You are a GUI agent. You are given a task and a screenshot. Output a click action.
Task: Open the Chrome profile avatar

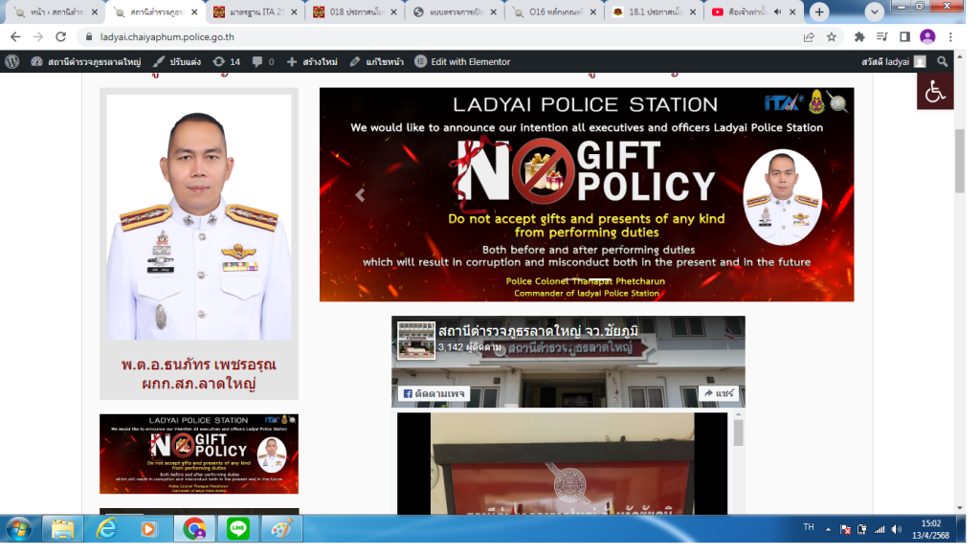pos(926,36)
